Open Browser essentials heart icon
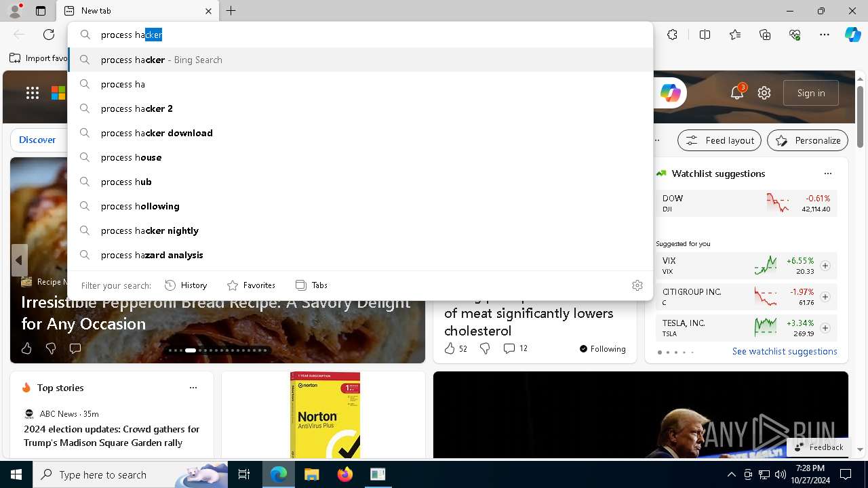868x488 pixels. tap(795, 35)
